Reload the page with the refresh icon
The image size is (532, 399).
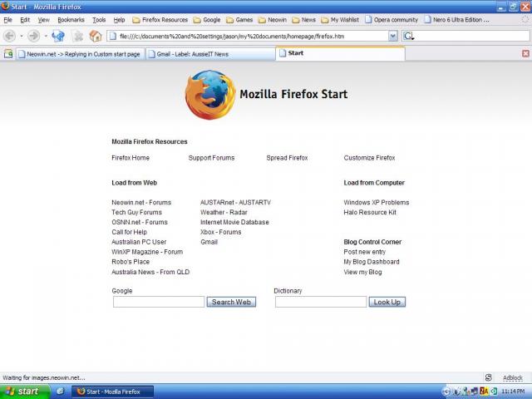tap(58, 36)
